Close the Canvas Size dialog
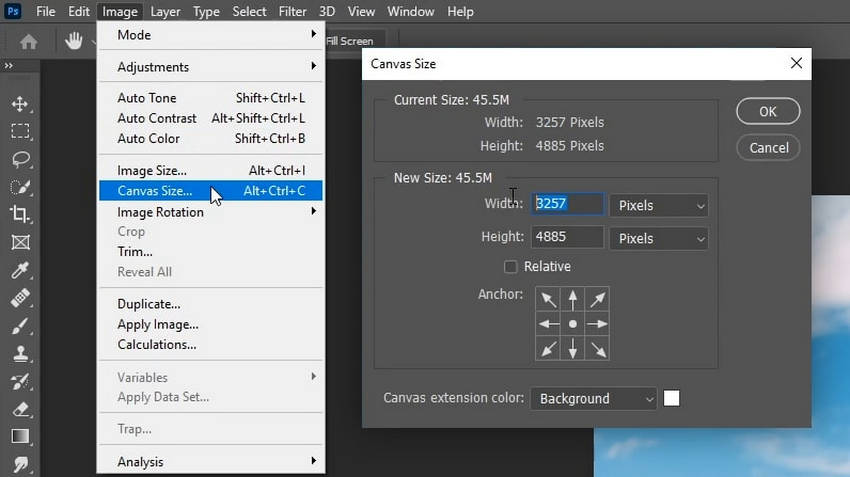 [796, 63]
